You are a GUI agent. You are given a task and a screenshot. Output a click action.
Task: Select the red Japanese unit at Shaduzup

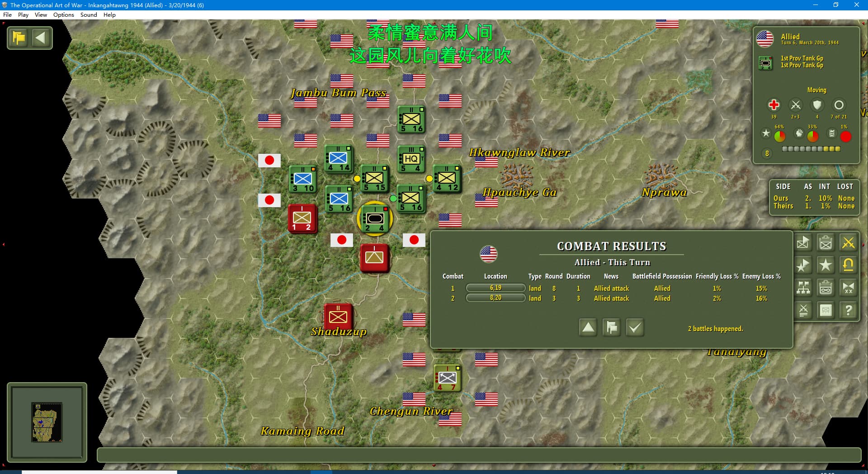coord(338,317)
